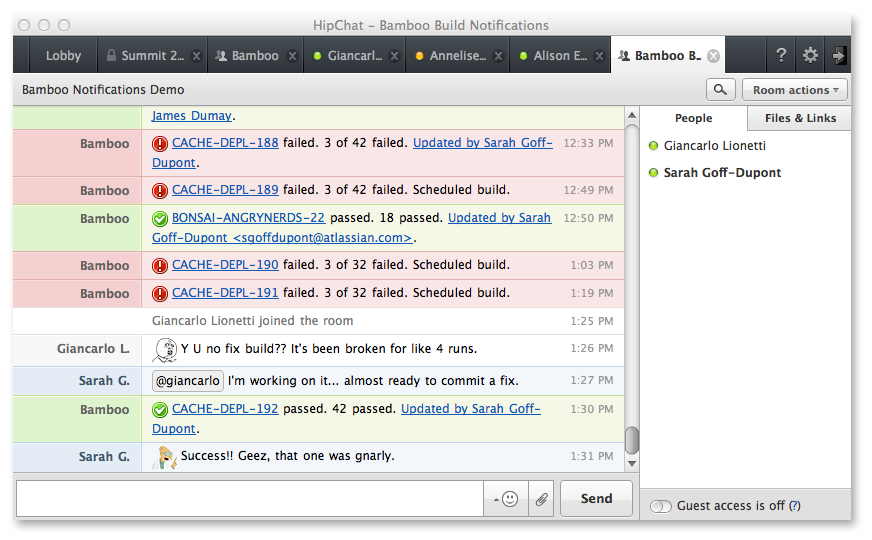The width and height of the screenshot is (872, 540).
Task: Open the Alison E... chat tab
Action: click(559, 56)
